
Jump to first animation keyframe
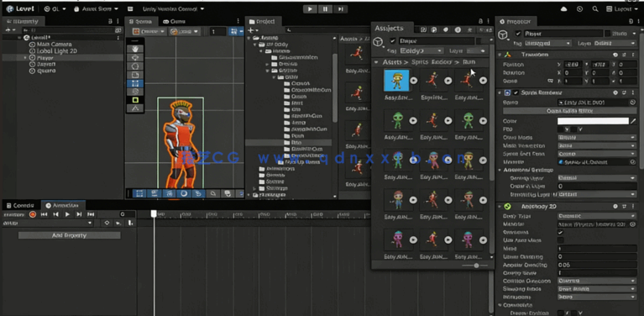coord(44,214)
